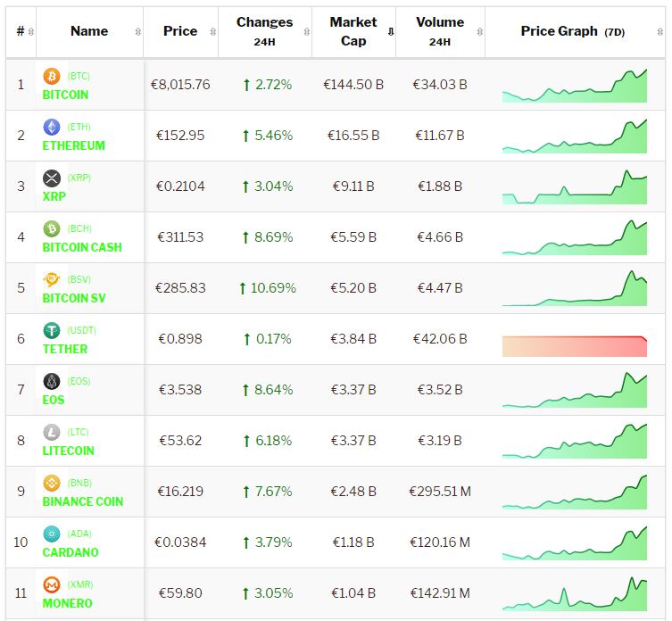Click Tether's red 7-day price graph
Screen dimensions: 672x621
[574, 346]
